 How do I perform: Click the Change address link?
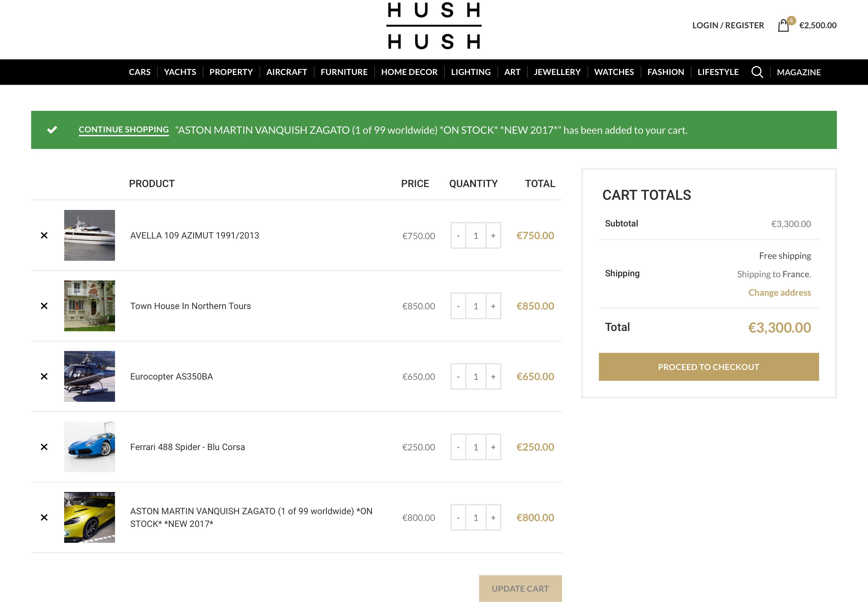779,293
